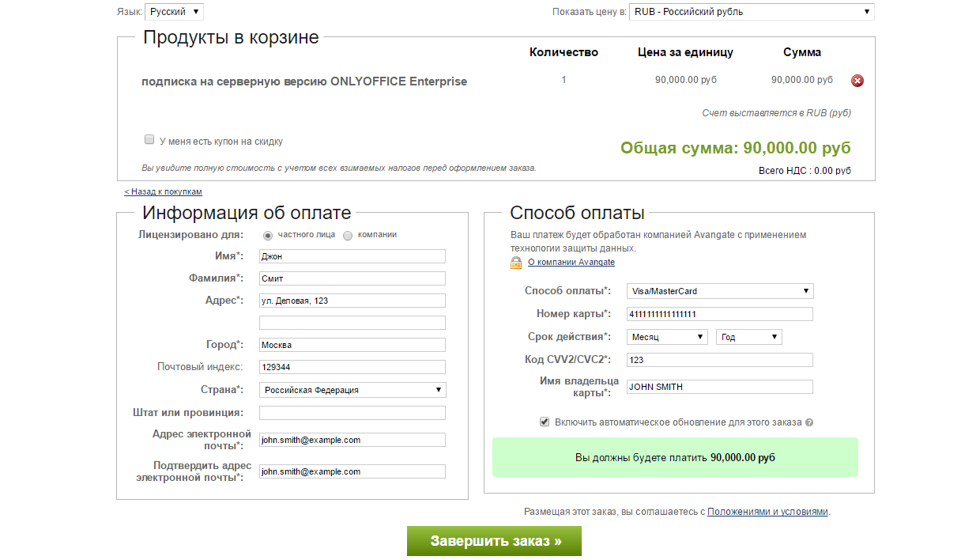Click the 'Общая сумма: 90,000.00 руб' total
This screenshot has width=980, height=560.
click(736, 148)
